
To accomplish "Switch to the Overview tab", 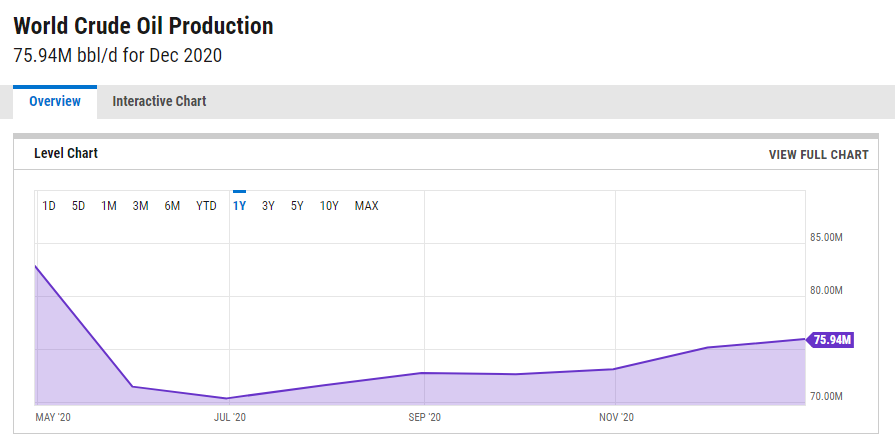I will [54, 101].
